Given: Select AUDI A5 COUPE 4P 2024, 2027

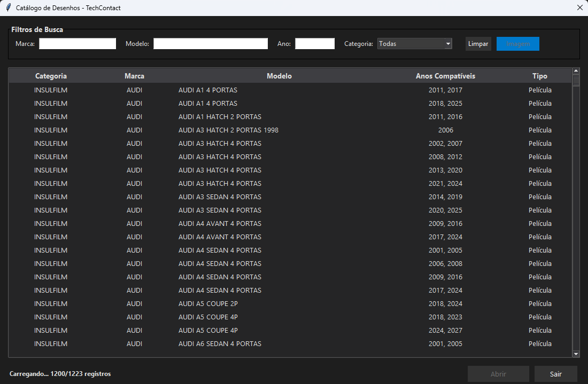Looking at the screenshot, I should [290, 331].
